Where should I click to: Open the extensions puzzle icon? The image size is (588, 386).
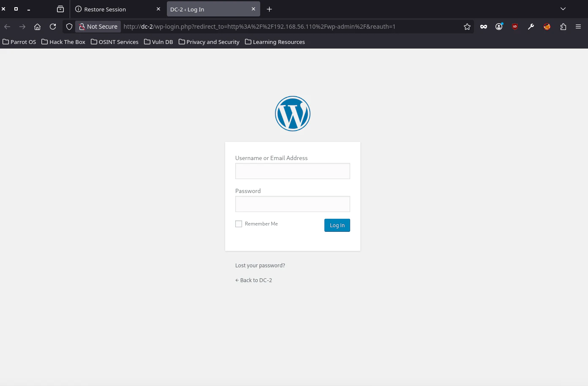pyautogui.click(x=563, y=27)
